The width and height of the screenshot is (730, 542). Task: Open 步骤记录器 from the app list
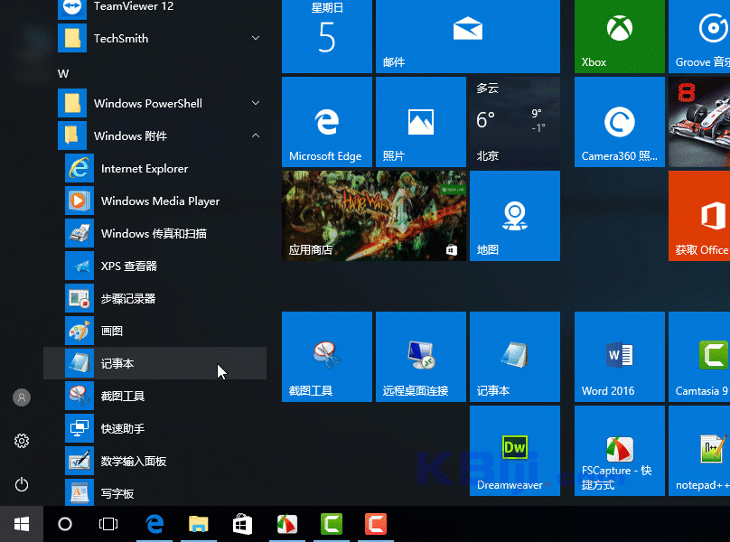click(x=128, y=299)
